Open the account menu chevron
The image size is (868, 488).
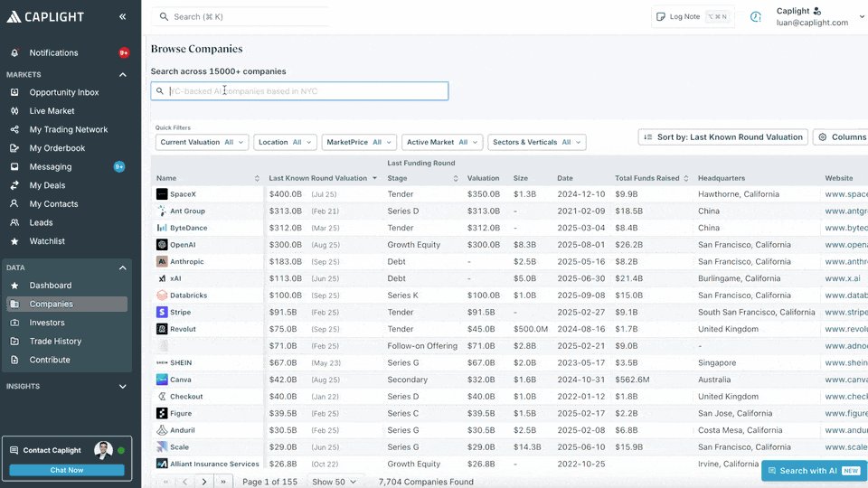862,16
